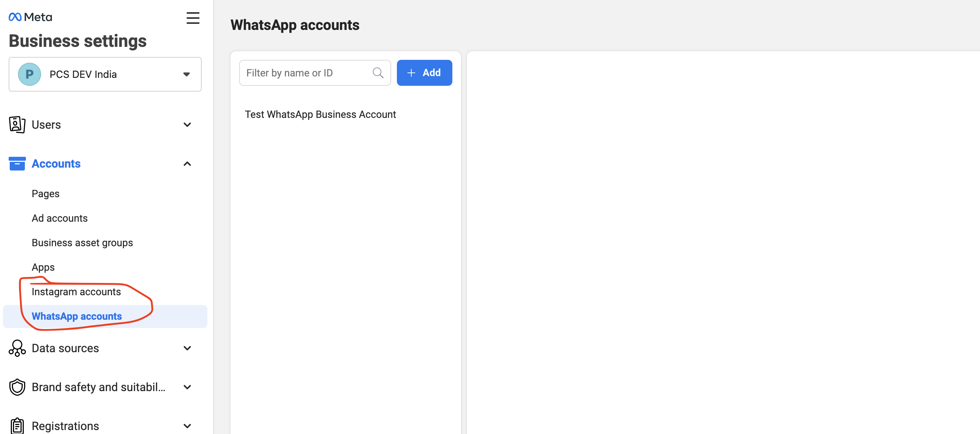The width and height of the screenshot is (980, 434).
Task: Click the Accounts archive icon
Action: point(17,164)
